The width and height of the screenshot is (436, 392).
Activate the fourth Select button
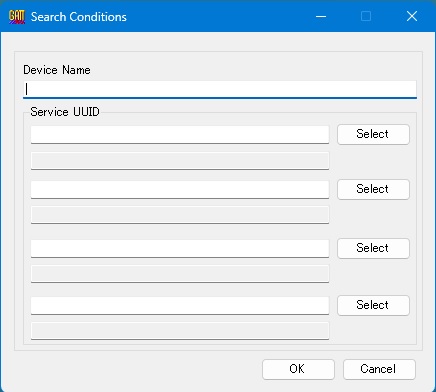pyautogui.click(x=373, y=305)
